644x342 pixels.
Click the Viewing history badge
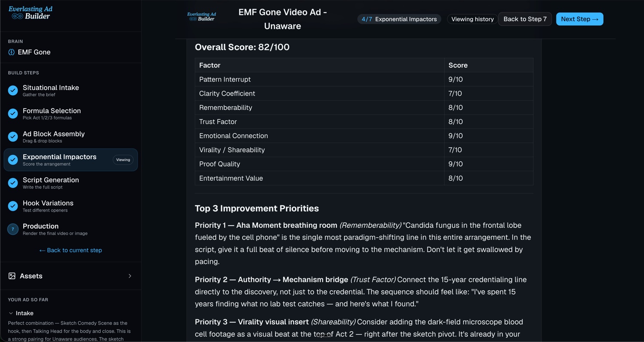472,19
